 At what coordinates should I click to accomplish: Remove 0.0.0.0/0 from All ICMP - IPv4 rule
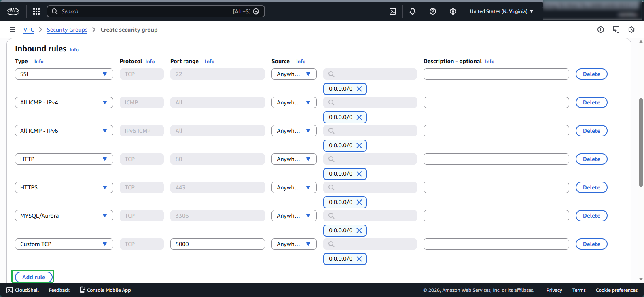359,117
